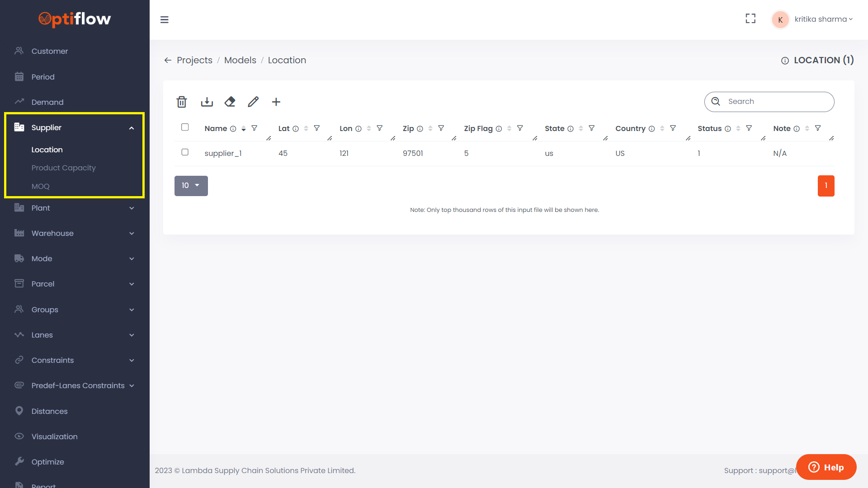Go back using Projects breadcrumb link

point(194,60)
